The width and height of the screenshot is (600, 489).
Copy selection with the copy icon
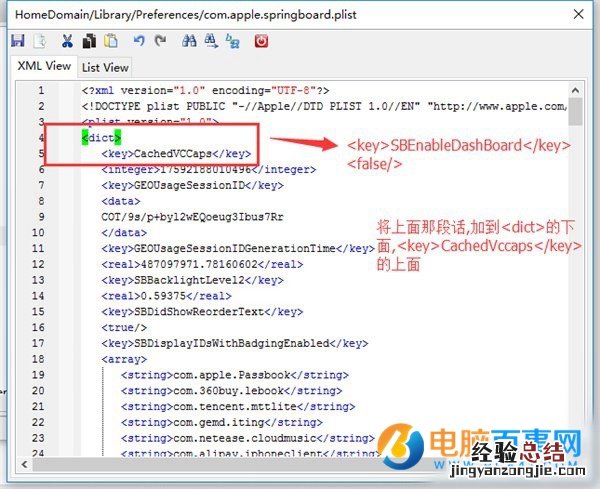click(x=89, y=41)
